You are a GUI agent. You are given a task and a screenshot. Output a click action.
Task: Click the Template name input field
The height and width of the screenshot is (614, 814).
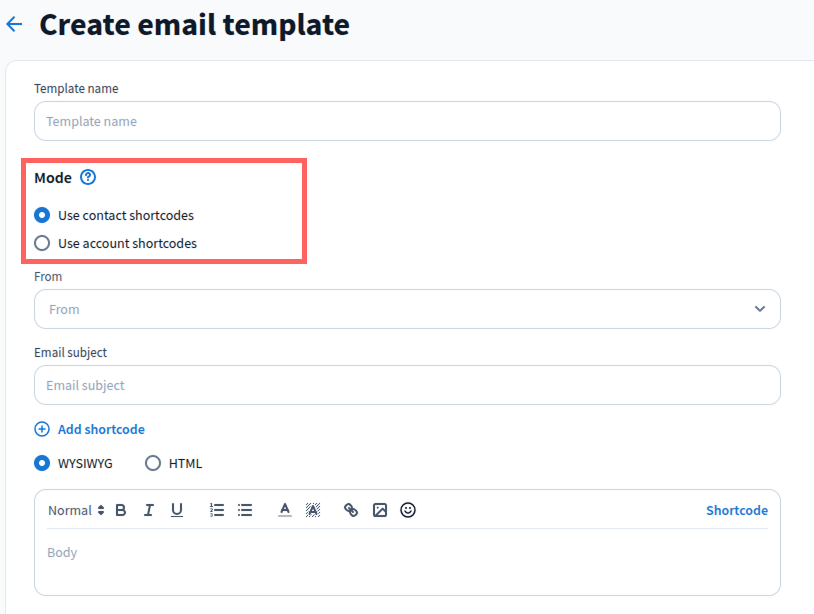pos(407,121)
